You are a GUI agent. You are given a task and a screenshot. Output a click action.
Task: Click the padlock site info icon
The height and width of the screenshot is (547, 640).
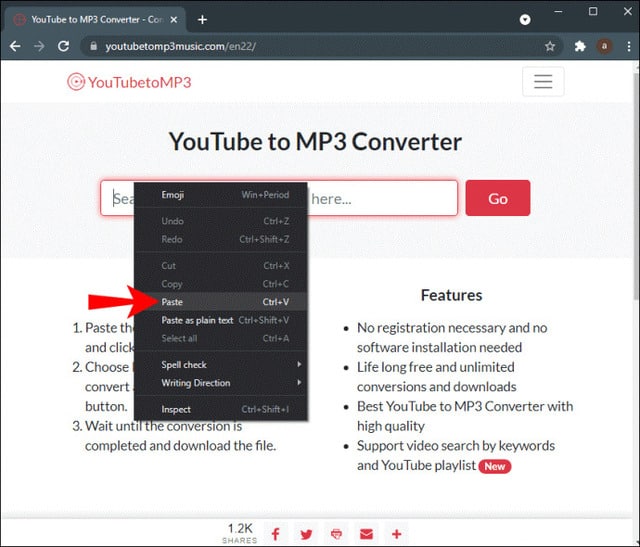(93, 46)
